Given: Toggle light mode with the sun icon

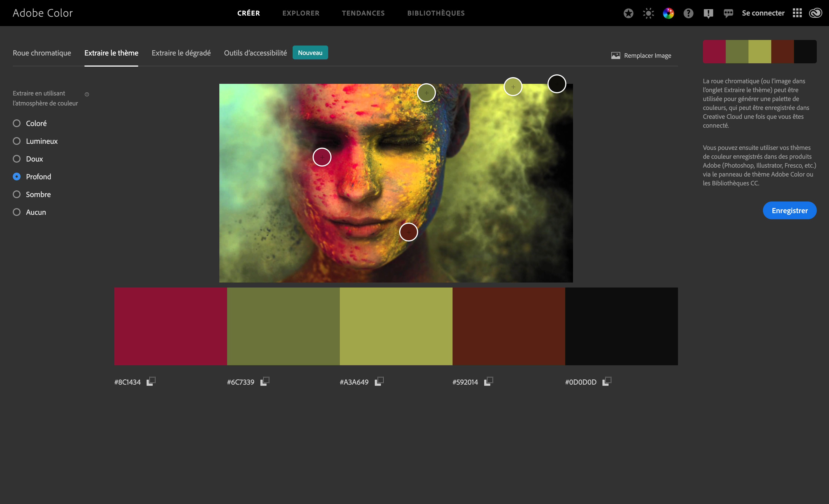Looking at the screenshot, I should point(648,13).
